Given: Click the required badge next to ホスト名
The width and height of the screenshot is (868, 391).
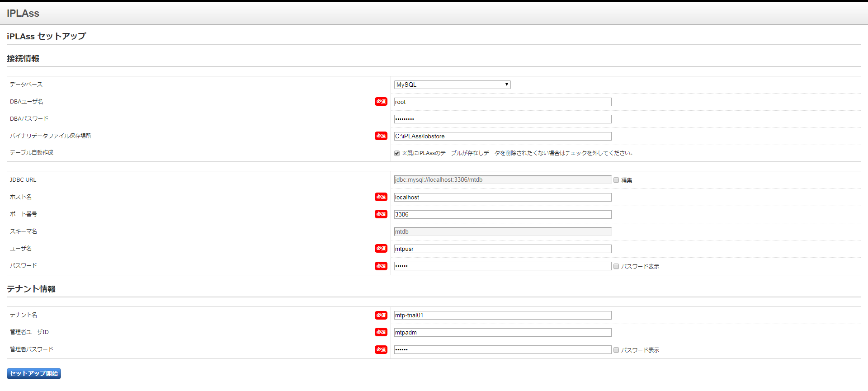Looking at the screenshot, I should pos(381,197).
